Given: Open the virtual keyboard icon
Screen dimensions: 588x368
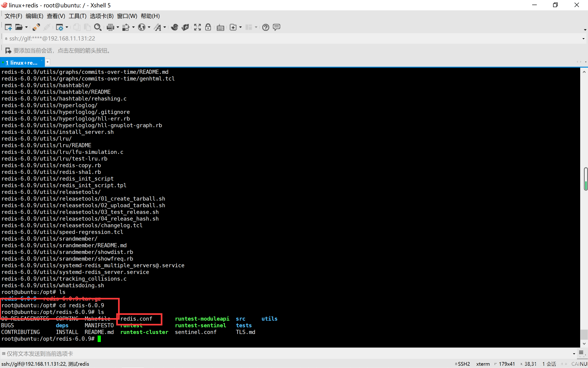Looking at the screenshot, I should point(220,27).
